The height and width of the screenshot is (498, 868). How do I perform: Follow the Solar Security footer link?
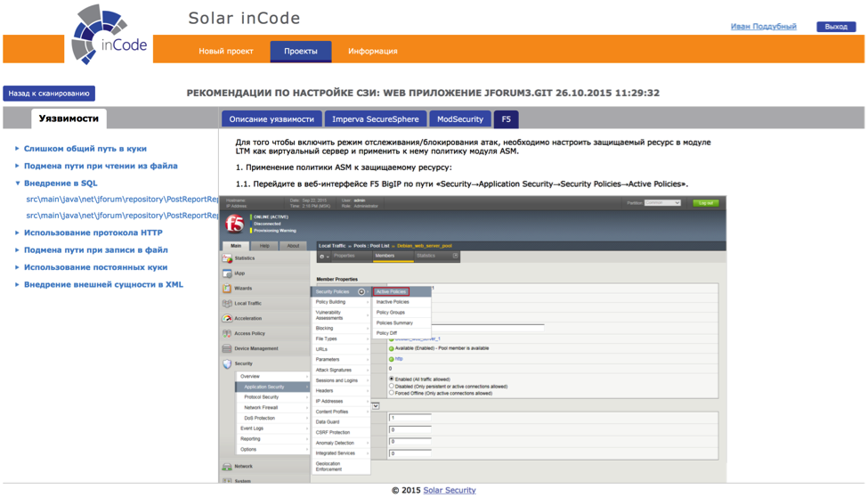click(449, 490)
